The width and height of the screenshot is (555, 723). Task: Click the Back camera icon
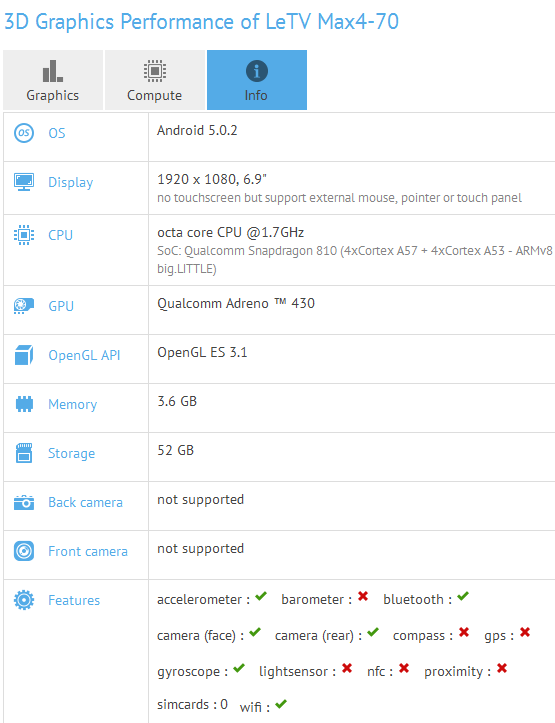(24, 502)
